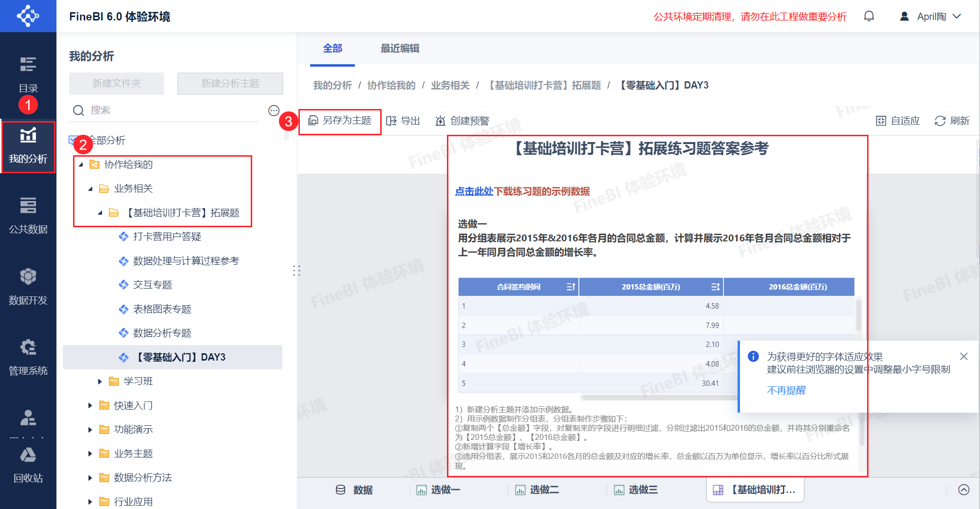This screenshot has width=980, height=509.
Task: Click 不再提醒 in the notification
Action: [x=786, y=390]
